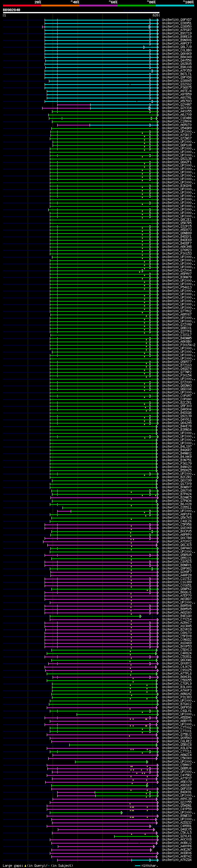Viewport: 197px width, 868px height.
Task: Click the green ~80% identity legend segment
Action: pos(137,6)
